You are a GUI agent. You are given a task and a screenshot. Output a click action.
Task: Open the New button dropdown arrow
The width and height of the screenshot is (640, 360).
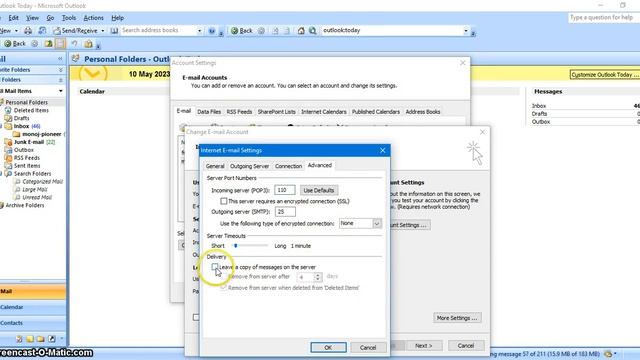(16, 31)
